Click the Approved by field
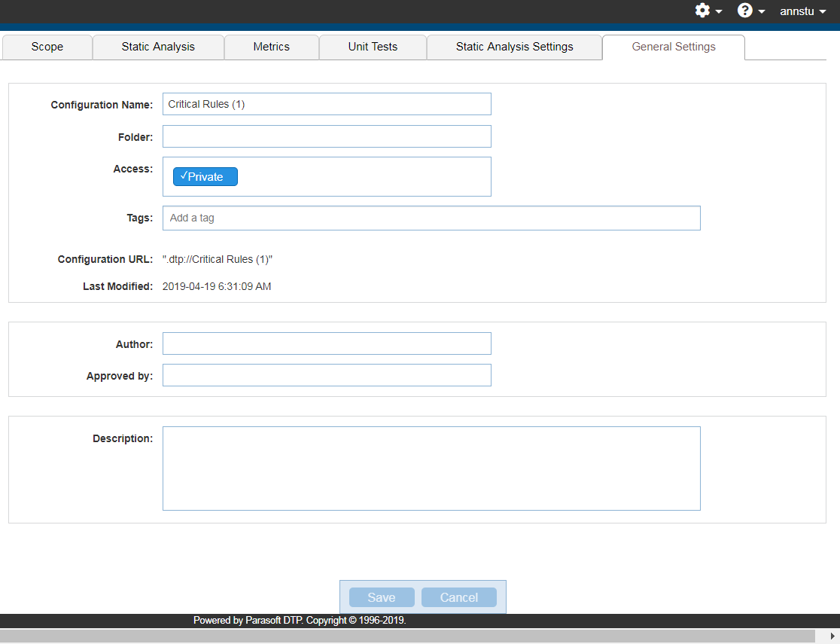Viewport: 840px width, 644px height. click(x=327, y=375)
